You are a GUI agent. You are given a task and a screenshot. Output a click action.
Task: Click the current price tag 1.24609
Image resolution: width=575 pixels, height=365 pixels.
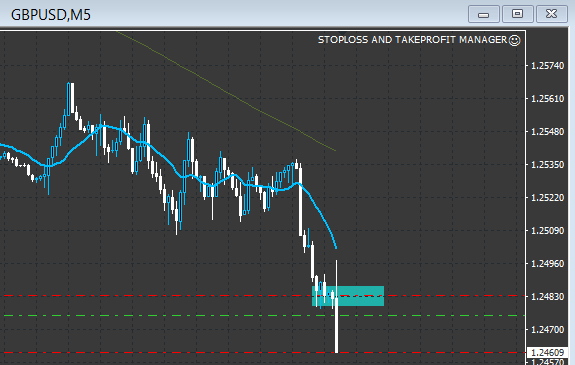pyautogui.click(x=547, y=353)
